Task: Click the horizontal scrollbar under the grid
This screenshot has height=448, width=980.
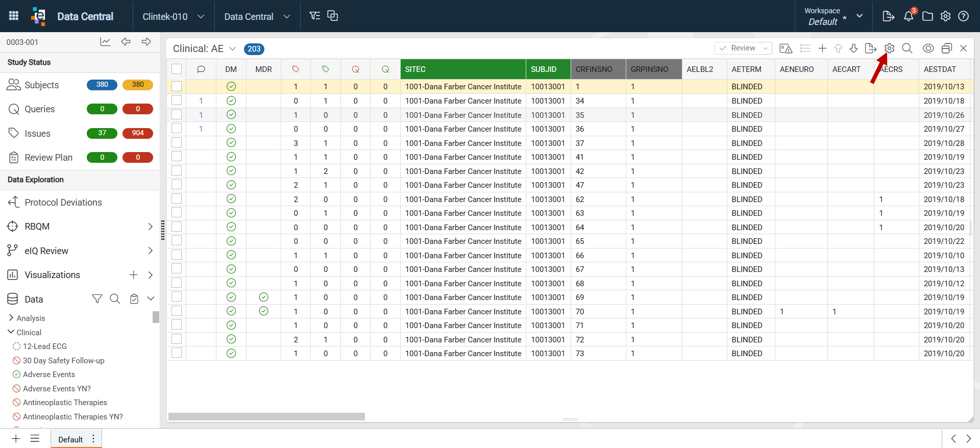Action: click(266, 416)
